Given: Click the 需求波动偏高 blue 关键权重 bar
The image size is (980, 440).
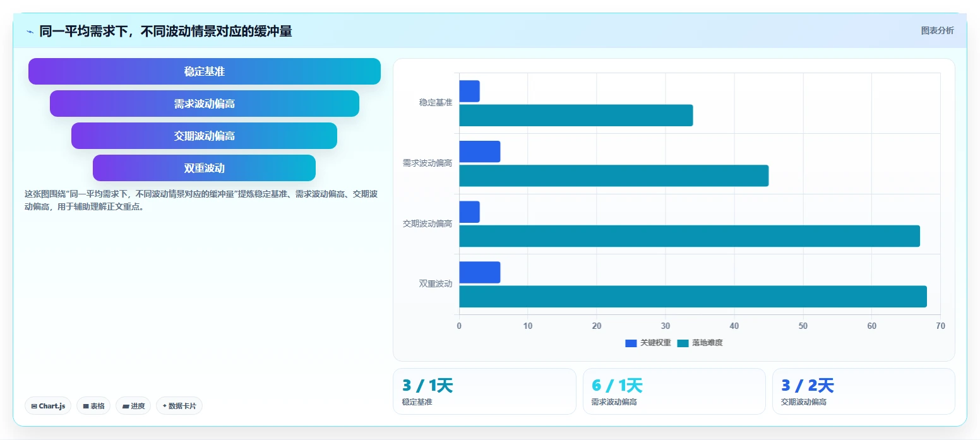Looking at the screenshot, I should tap(479, 152).
